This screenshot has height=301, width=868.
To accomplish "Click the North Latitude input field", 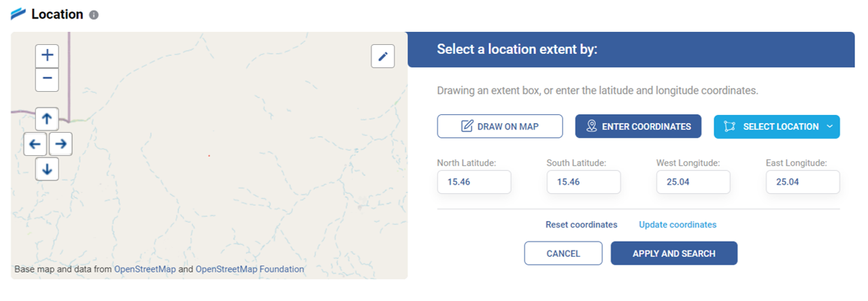I will click(x=474, y=182).
